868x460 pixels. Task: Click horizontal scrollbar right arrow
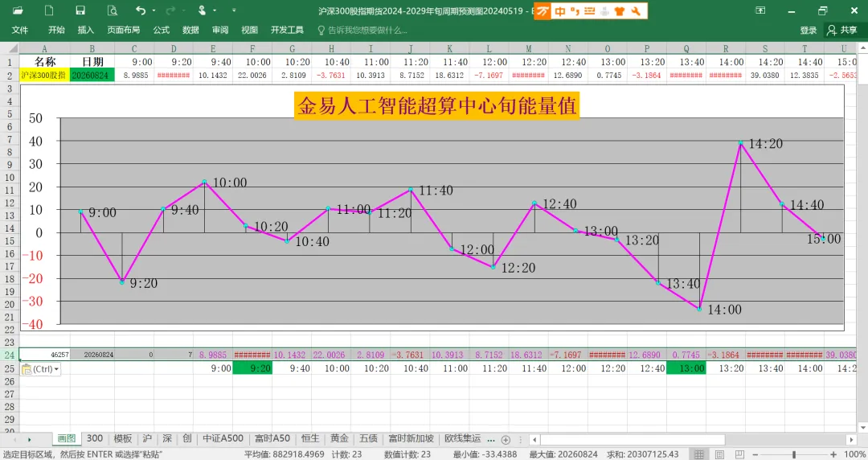click(851, 440)
